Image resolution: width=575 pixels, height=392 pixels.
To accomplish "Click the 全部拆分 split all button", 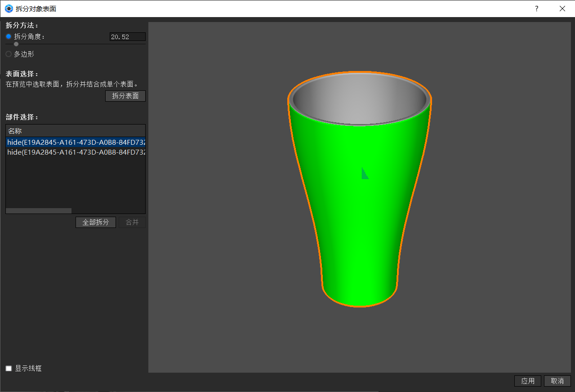I will tap(95, 222).
